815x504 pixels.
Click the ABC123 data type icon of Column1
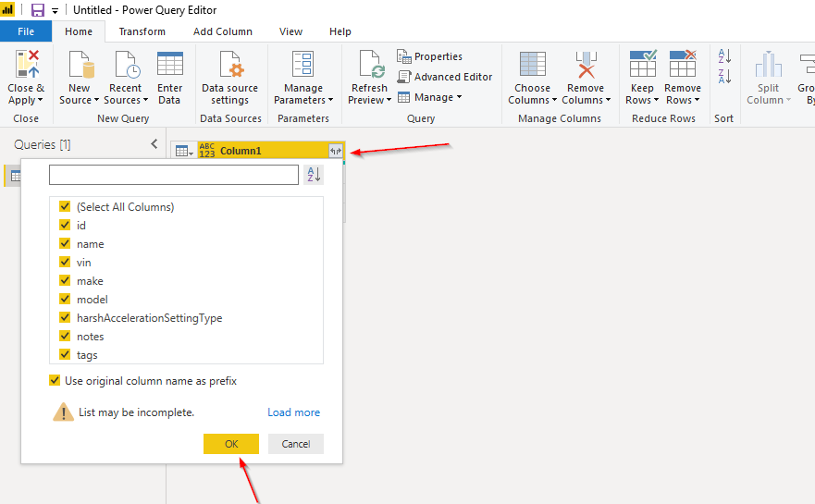tap(207, 151)
